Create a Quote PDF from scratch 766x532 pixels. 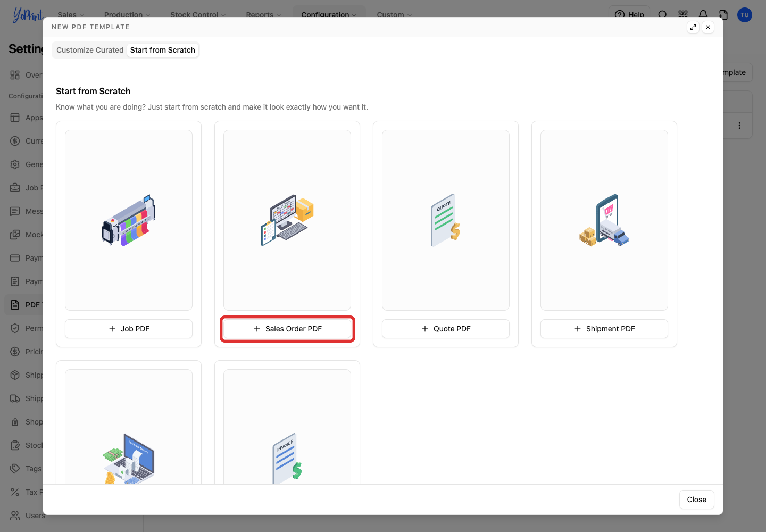click(446, 329)
